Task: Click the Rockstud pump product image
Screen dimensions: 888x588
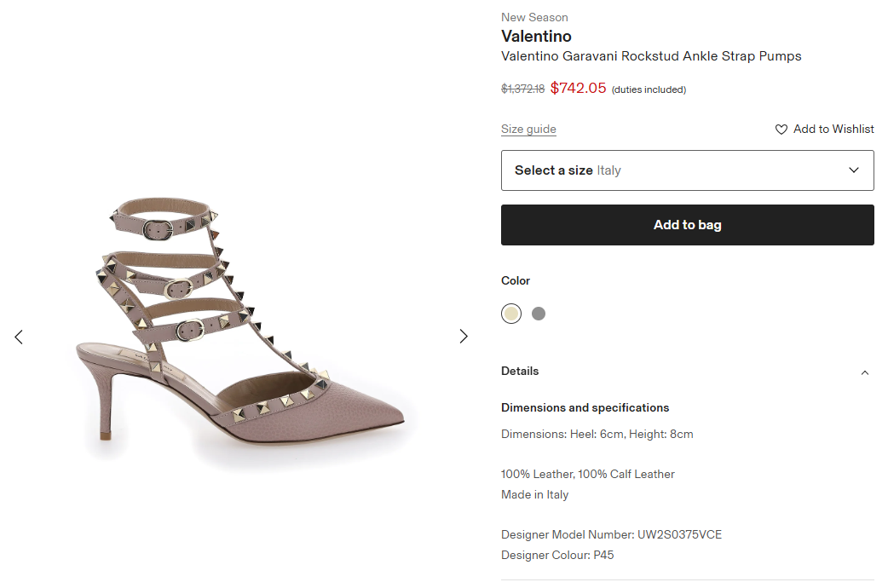Action: [x=247, y=332]
